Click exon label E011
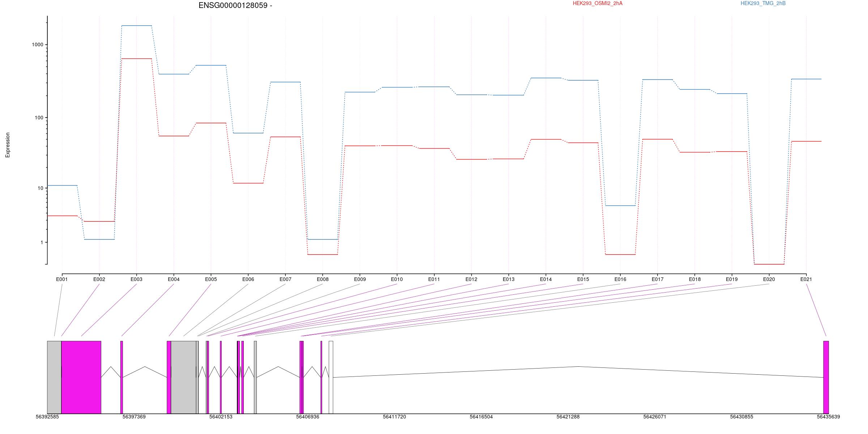868x434 pixels. point(434,279)
